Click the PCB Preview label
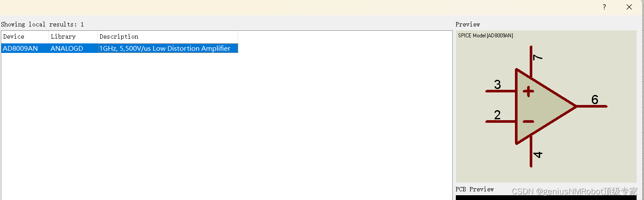Image resolution: width=644 pixels, height=200 pixels. (x=475, y=189)
